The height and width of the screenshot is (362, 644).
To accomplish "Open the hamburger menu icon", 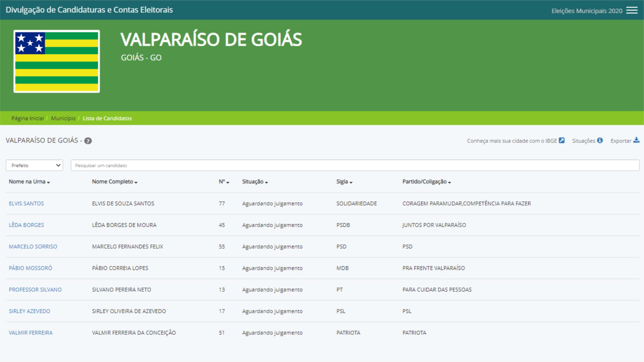I will (632, 10).
